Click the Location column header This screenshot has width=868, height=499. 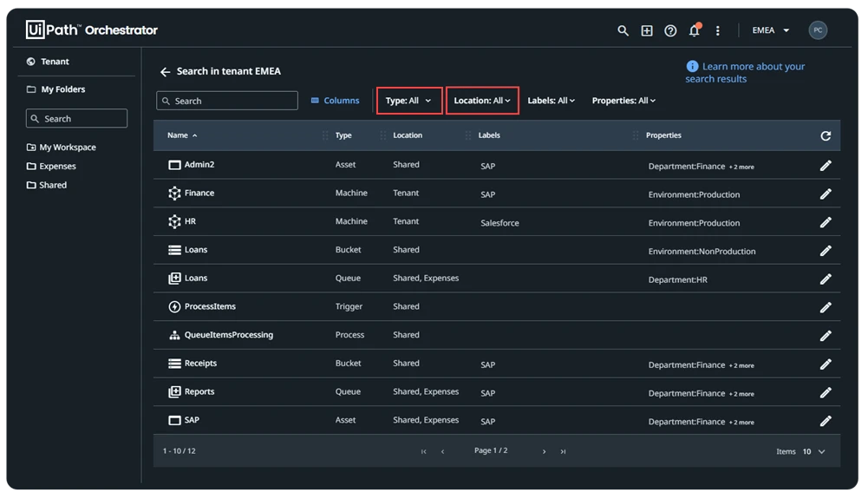(408, 135)
